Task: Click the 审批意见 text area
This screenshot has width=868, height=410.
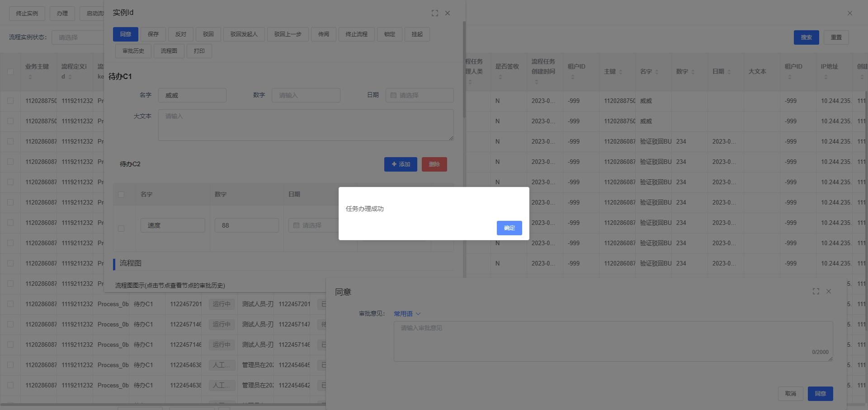Action: (x=613, y=341)
